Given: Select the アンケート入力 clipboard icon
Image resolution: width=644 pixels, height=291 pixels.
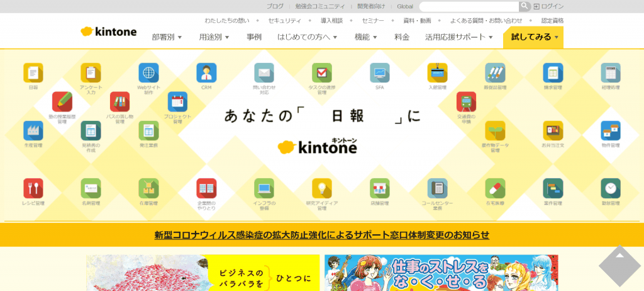Looking at the screenshot, I should [91, 73].
